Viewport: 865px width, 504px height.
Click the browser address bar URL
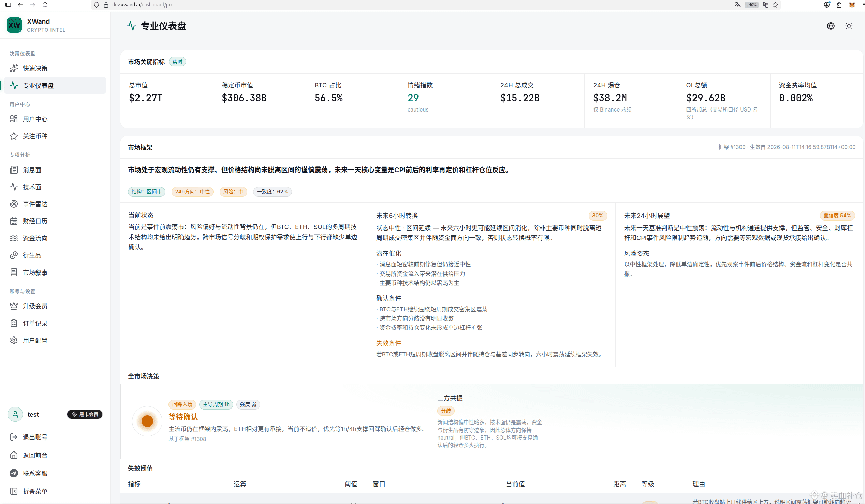(143, 5)
